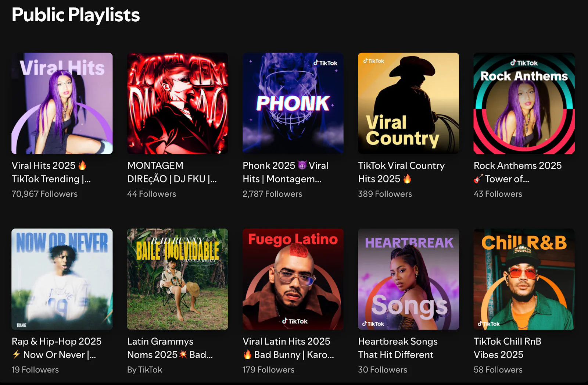Open the MONTAGEM DIREÇÃO DJ FKU title link
The image size is (588, 385).
[172, 172]
